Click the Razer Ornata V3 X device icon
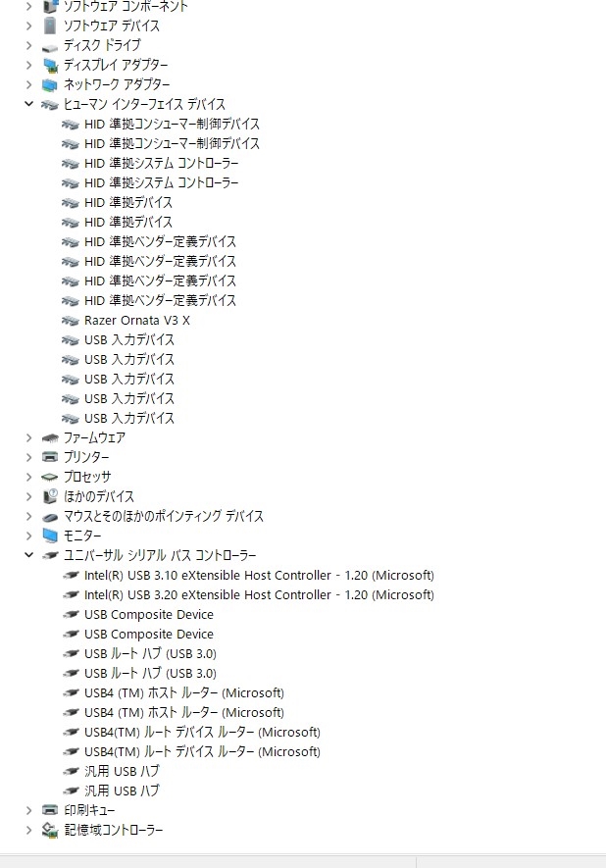606x868 pixels. 71,321
